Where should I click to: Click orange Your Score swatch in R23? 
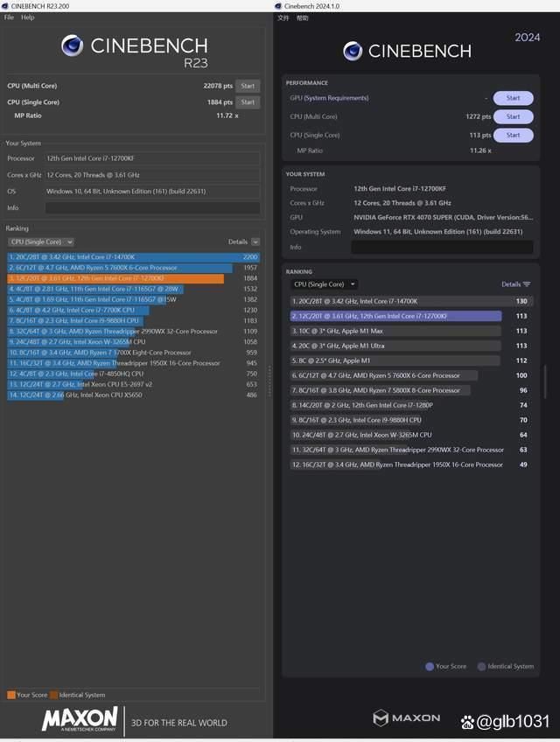tap(10, 695)
